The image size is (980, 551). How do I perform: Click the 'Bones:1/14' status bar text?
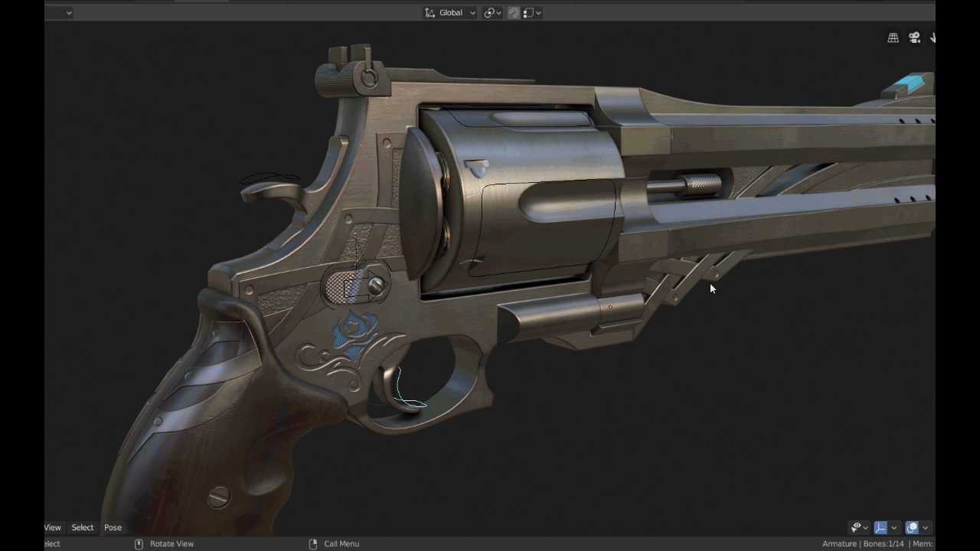(884, 544)
